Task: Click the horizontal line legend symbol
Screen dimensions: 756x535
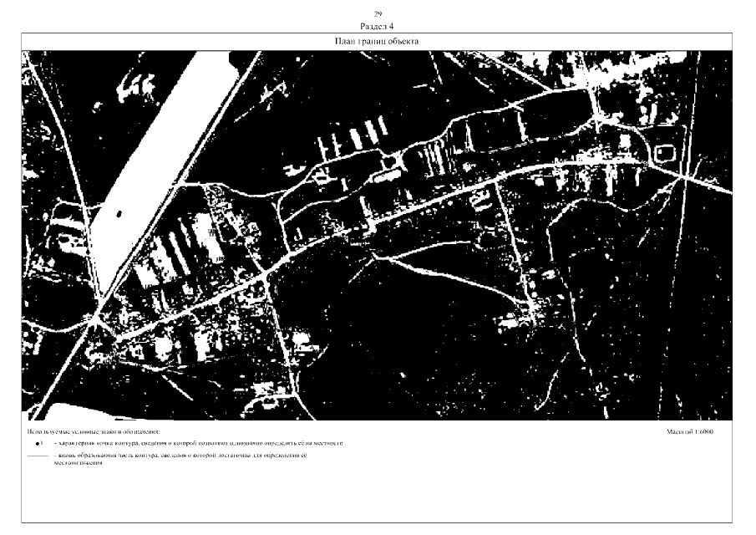Action: tap(38, 456)
